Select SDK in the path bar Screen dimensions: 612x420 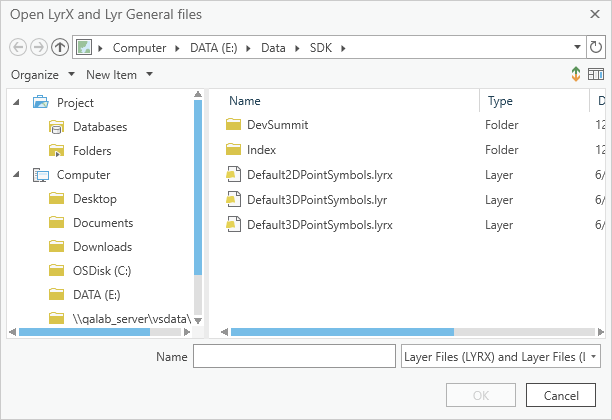coord(321,48)
